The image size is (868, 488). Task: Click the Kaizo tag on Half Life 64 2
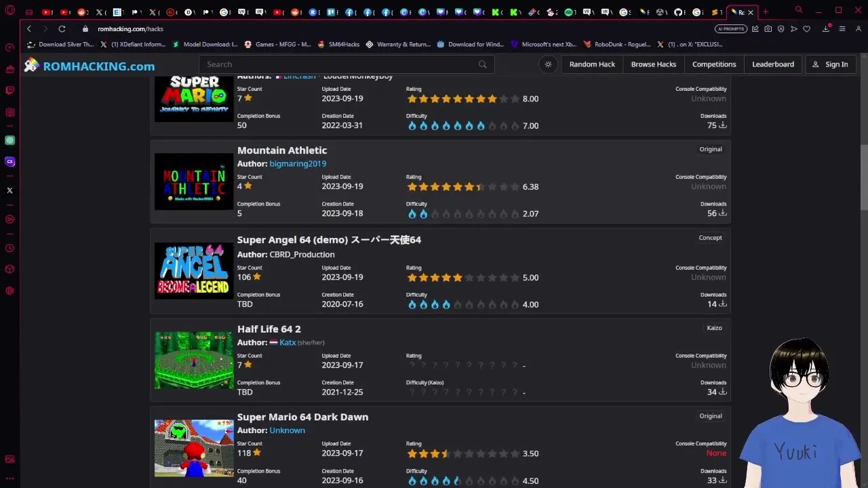tap(714, 328)
